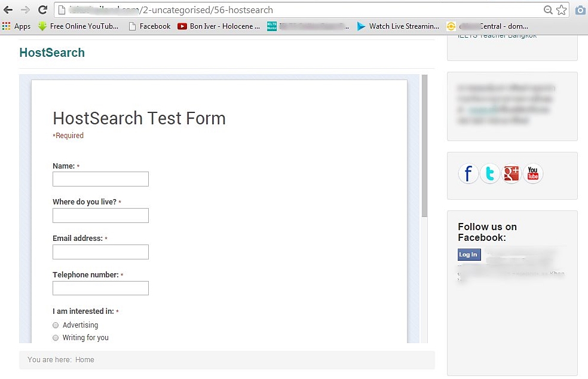Open the Twitter bird icon
The image size is (588, 379).
[489, 173]
